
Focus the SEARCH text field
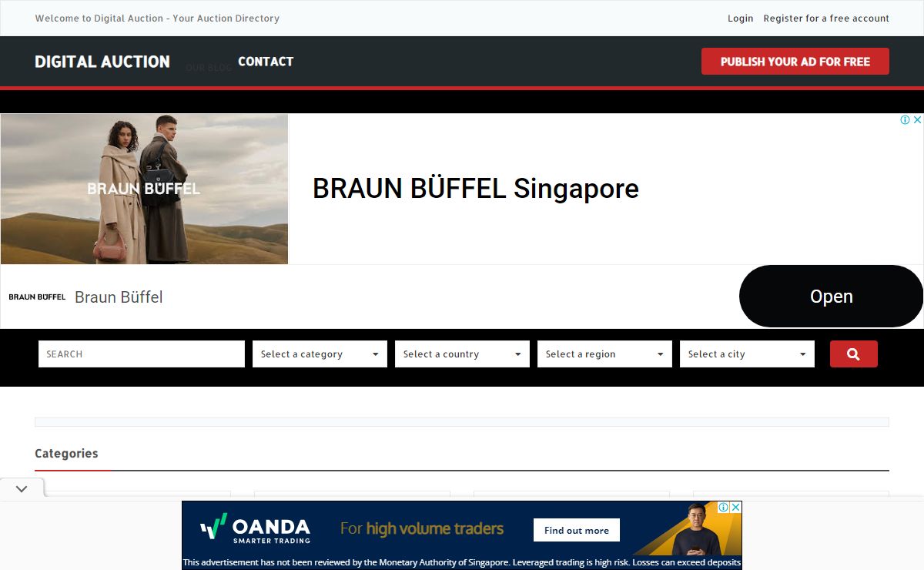(142, 354)
